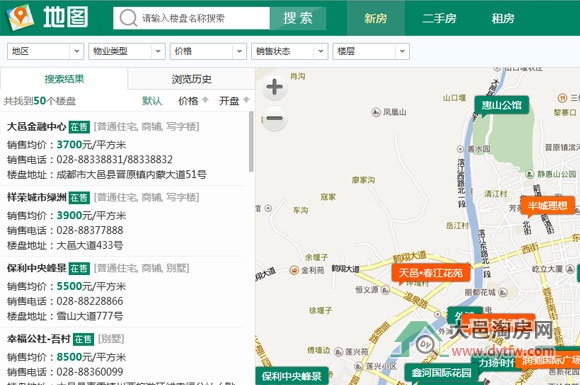Screen dimensions: 580x385
Task: Click price 3700元/平方米
Action: point(91,145)
